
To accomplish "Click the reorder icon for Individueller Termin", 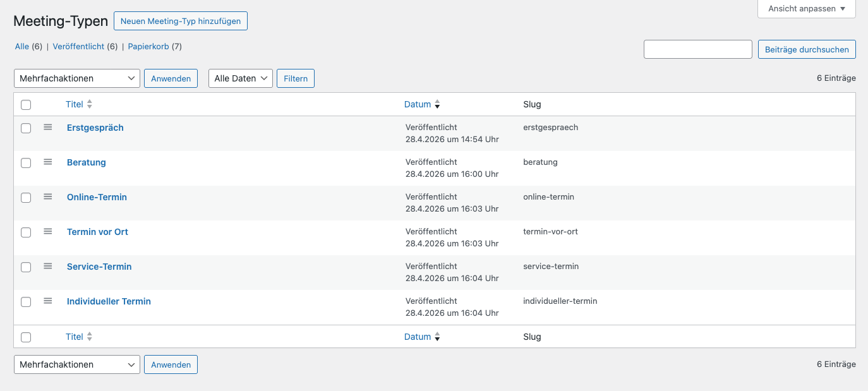I will [47, 301].
